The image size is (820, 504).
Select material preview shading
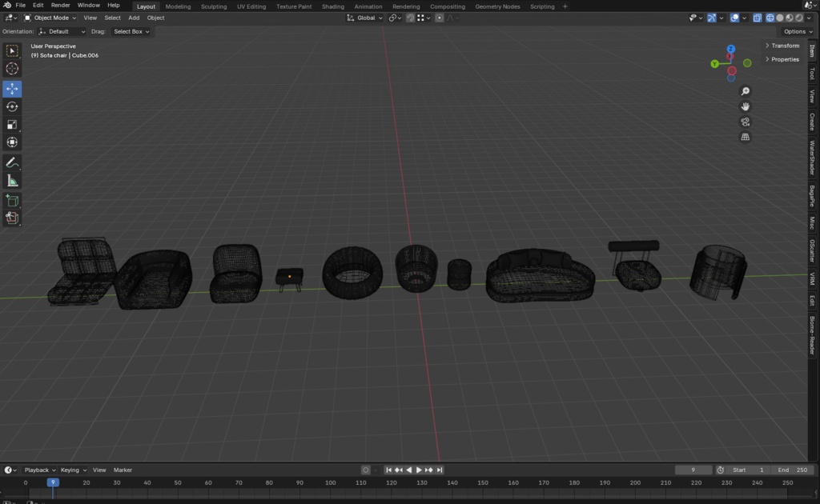[789, 18]
